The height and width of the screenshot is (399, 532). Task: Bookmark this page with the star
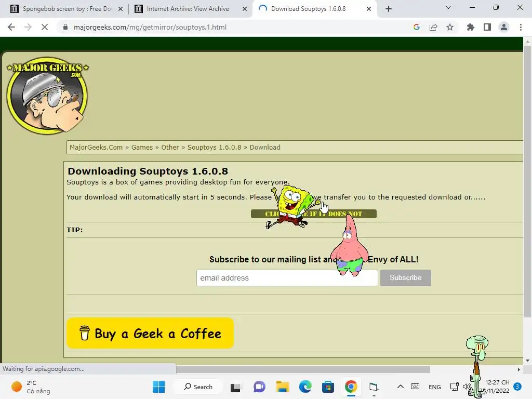coord(450,27)
